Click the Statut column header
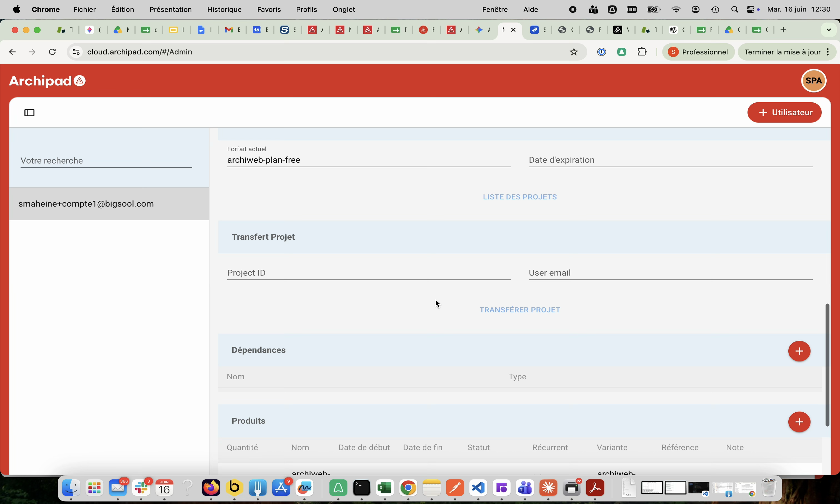This screenshot has height=504, width=840. (x=479, y=448)
